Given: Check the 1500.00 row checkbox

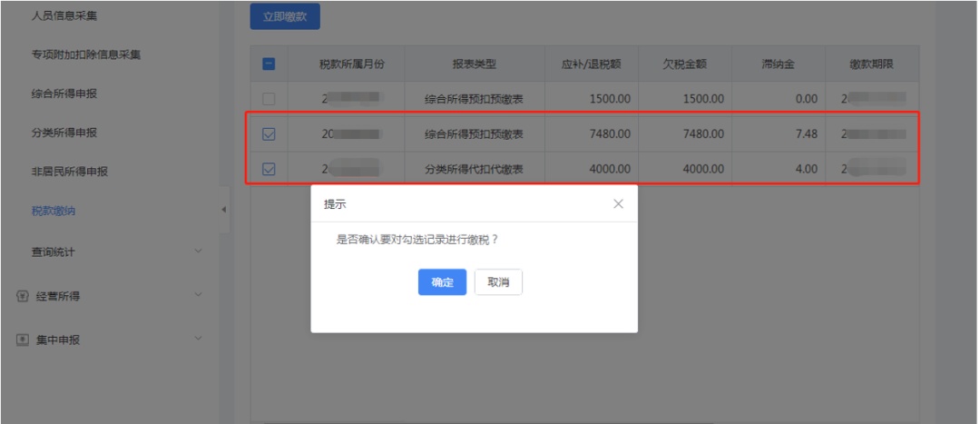Looking at the screenshot, I should [269, 99].
